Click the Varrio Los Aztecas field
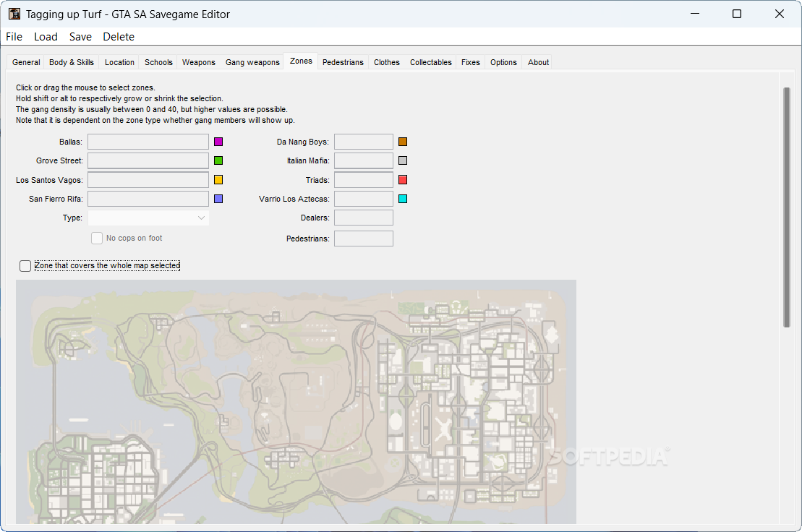This screenshot has width=802, height=532. (x=364, y=199)
